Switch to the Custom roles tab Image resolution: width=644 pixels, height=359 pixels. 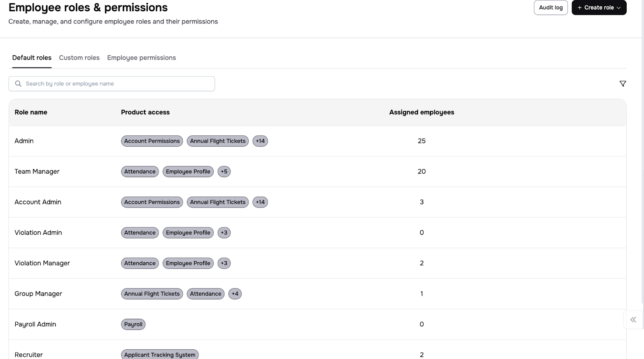79,58
